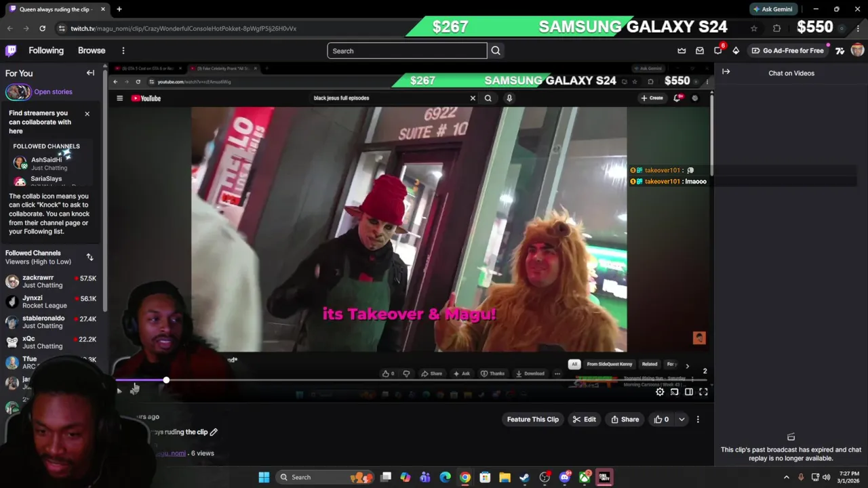Viewport: 868px width, 488px height.
Task: Open Whispers with 6 unread badge
Action: tap(719, 50)
